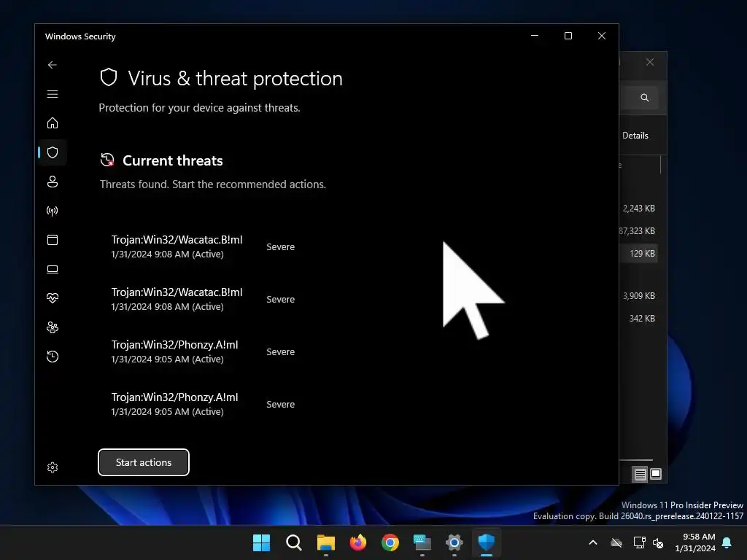Screen dimensions: 747x560
Task: Open Firewall & network protection in the sidebar
Action: (x=53, y=211)
